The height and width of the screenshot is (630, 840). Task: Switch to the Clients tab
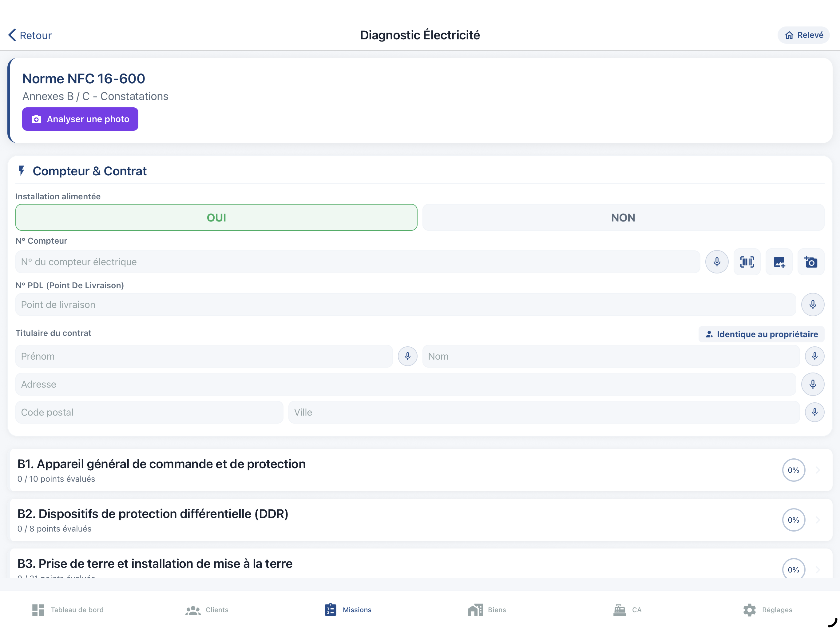coord(207,609)
